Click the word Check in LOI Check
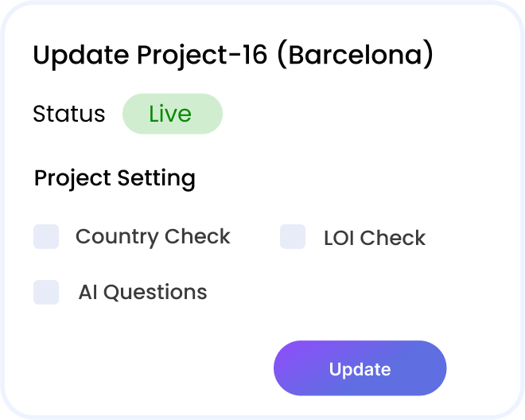Screen dimensions: 525x420 click(393, 238)
